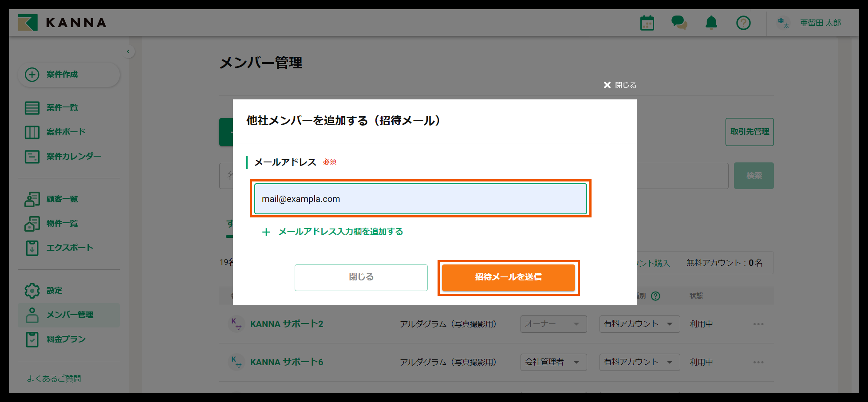Click the KANNA logo
This screenshot has height=402, width=868.
pyautogui.click(x=63, y=23)
